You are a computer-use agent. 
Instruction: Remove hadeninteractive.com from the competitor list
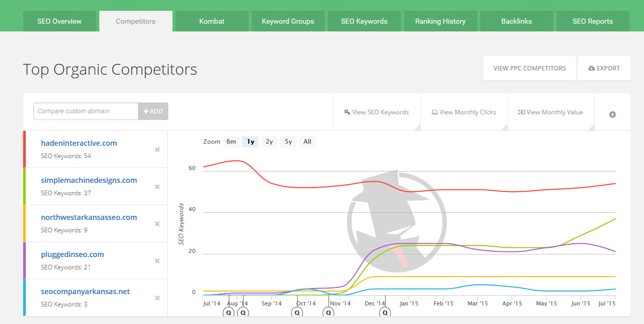[158, 149]
